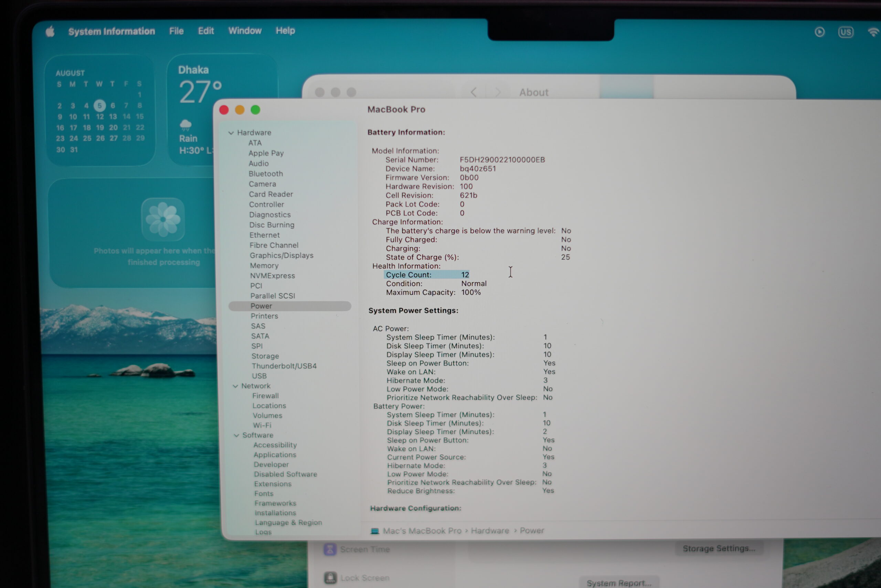The width and height of the screenshot is (881, 588).
Task: Select Wi-Fi under Network
Action: click(262, 425)
